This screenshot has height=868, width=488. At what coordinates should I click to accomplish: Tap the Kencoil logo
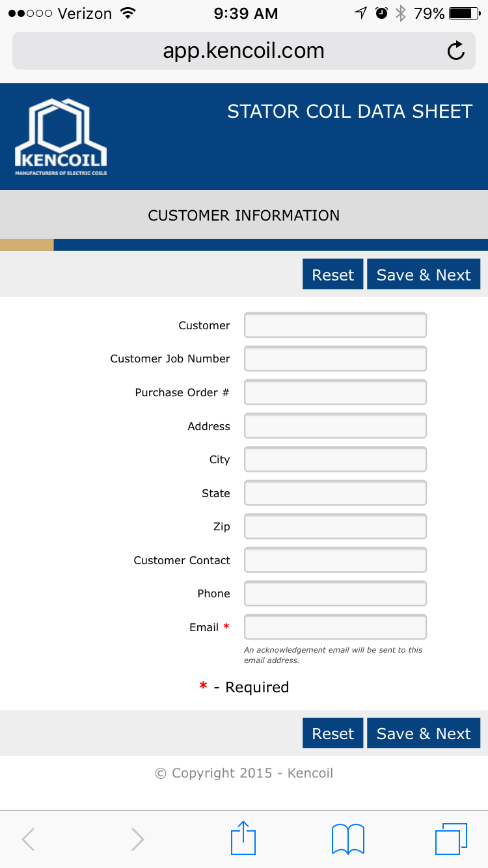coord(61,137)
